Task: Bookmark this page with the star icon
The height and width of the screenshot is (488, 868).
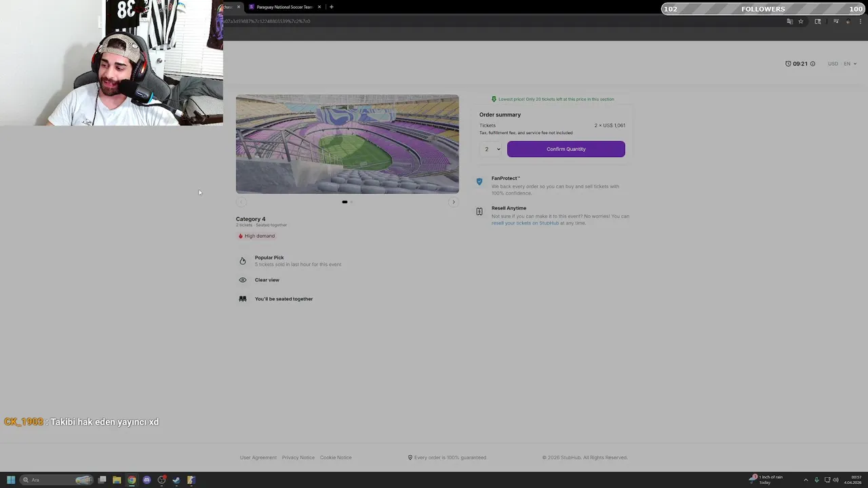Action: coord(801,21)
